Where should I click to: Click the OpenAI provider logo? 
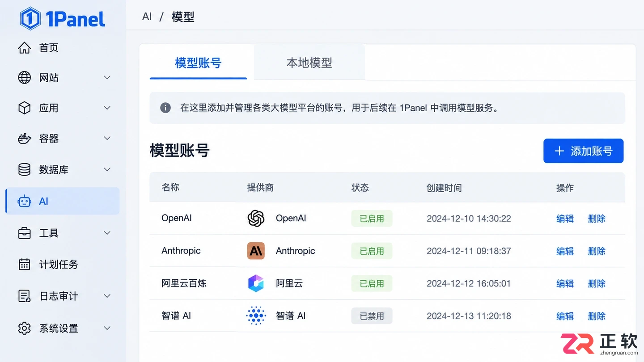pyautogui.click(x=256, y=219)
